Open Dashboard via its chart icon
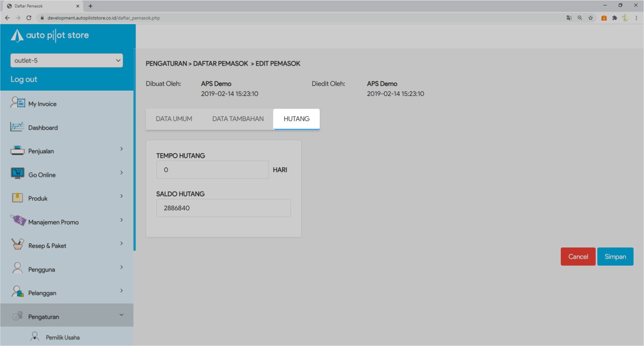The width and height of the screenshot is (644, 346). (x=17, y=127)
